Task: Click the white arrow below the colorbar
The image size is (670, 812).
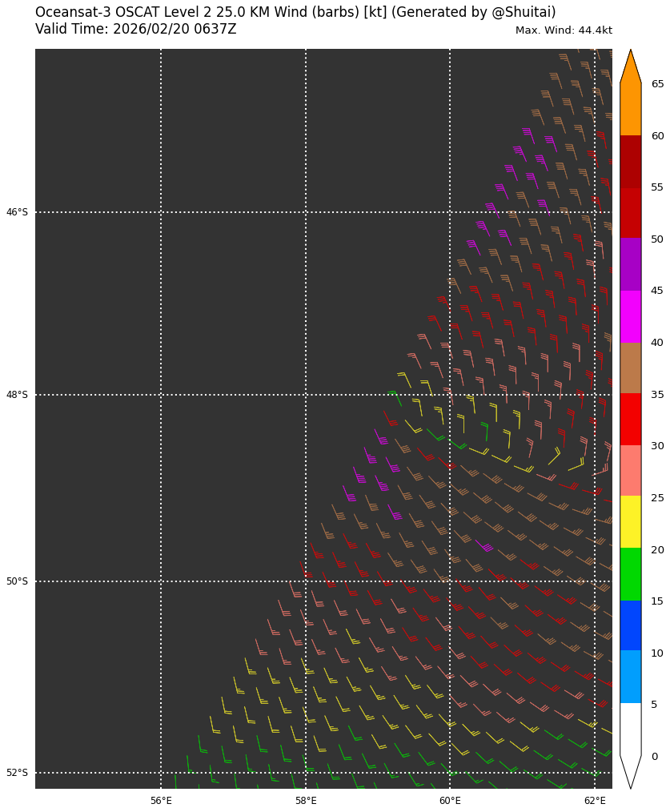Action: pyautogui.click(x=630, y=770)
